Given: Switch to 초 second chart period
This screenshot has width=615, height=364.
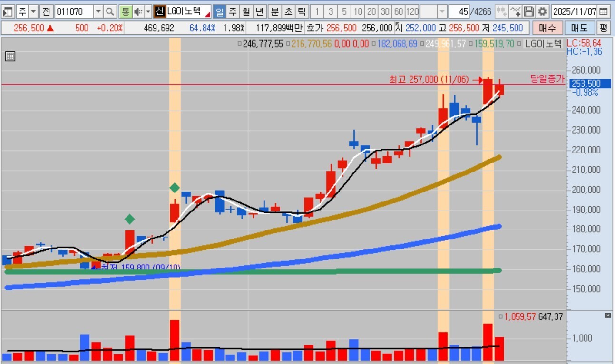Looking at the screenshot, I should click(288, 11).
